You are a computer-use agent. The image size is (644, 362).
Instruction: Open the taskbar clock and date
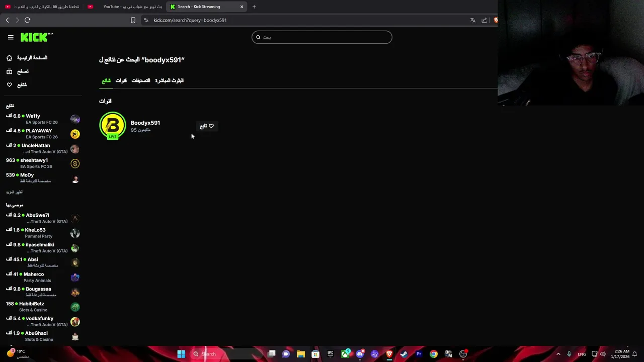tap(620, 354)
